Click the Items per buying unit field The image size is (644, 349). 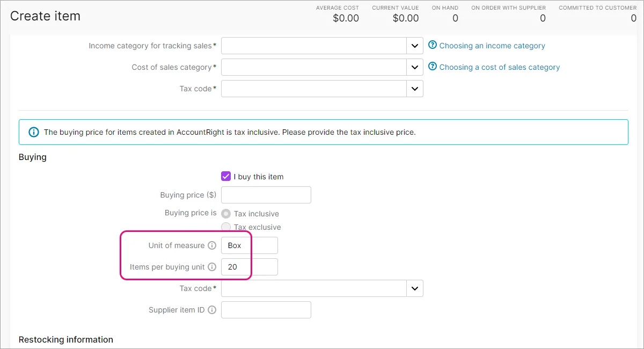[x=250, y=267]
